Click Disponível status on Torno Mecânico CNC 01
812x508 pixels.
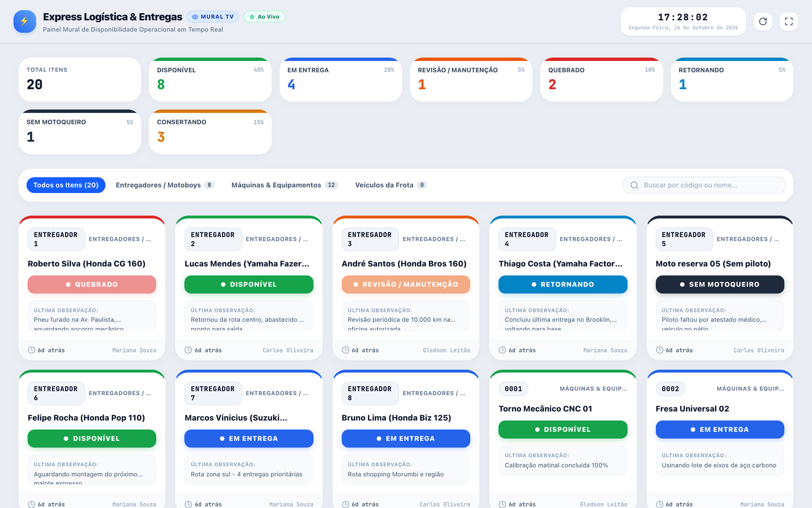(563, 429)
